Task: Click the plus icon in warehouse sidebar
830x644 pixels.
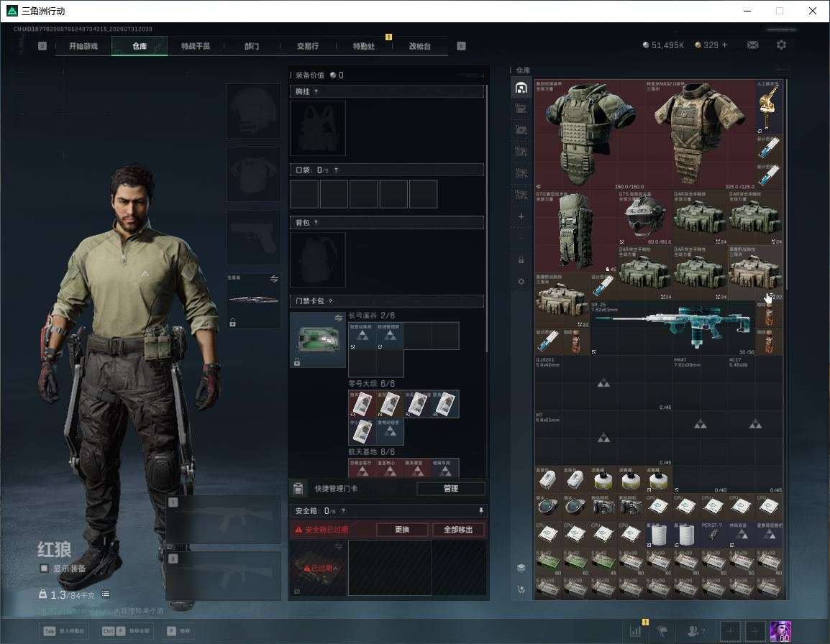Action: 521,216
